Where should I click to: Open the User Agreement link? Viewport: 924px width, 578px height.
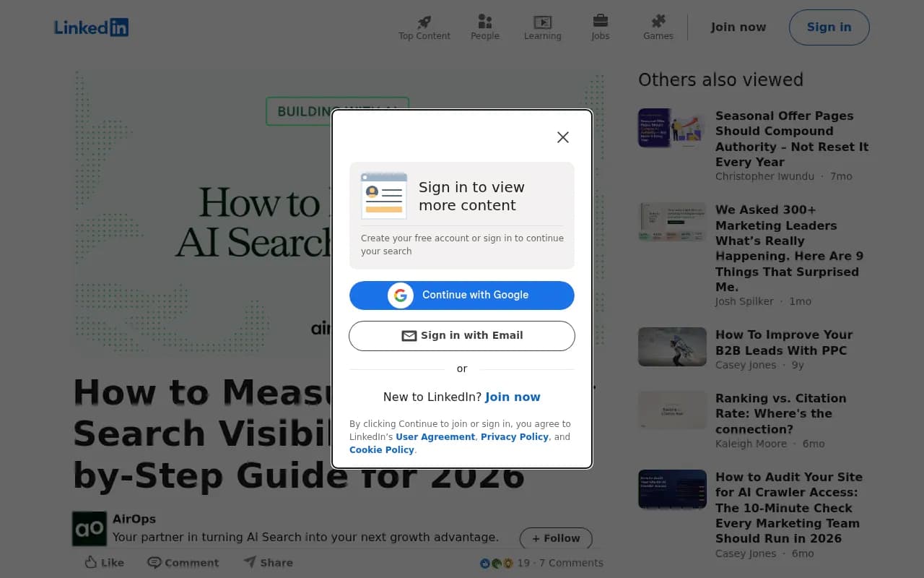coord(435,436)
